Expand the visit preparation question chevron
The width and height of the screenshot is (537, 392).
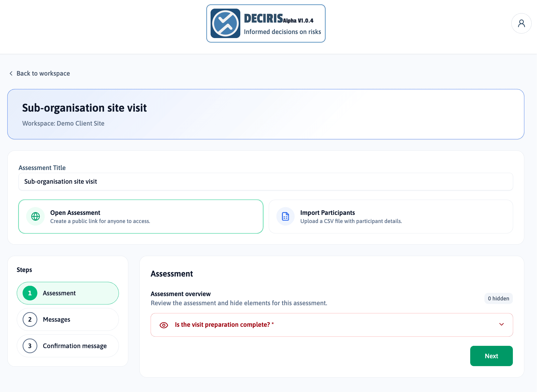(x=501, y=325)
